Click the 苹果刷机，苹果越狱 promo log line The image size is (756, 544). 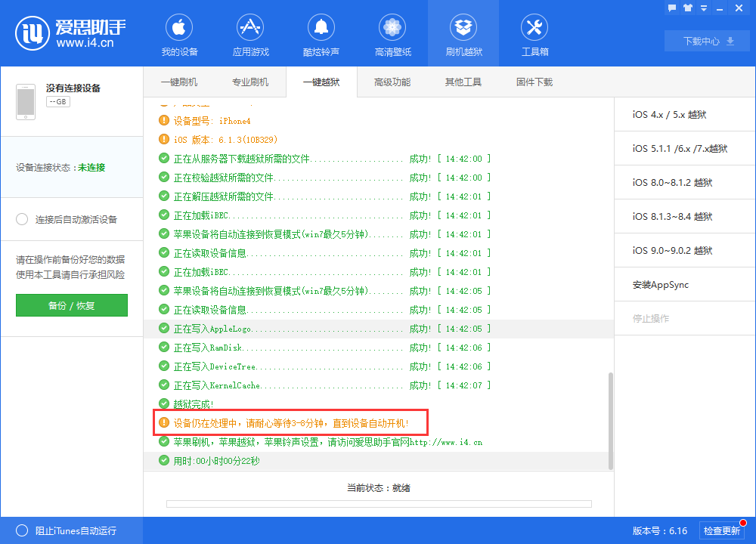pyautogui.click(x=328, y=442)
